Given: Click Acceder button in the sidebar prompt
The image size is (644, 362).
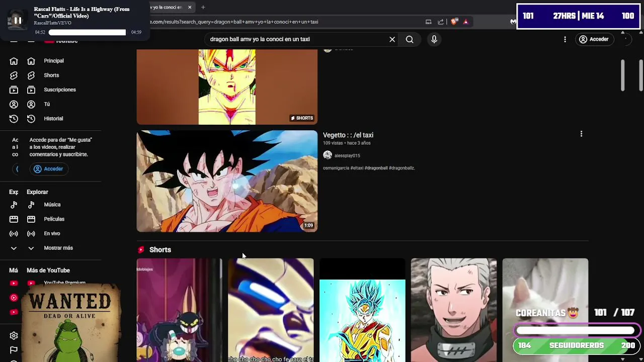Looking at the screenshot, I should (49, 169).
